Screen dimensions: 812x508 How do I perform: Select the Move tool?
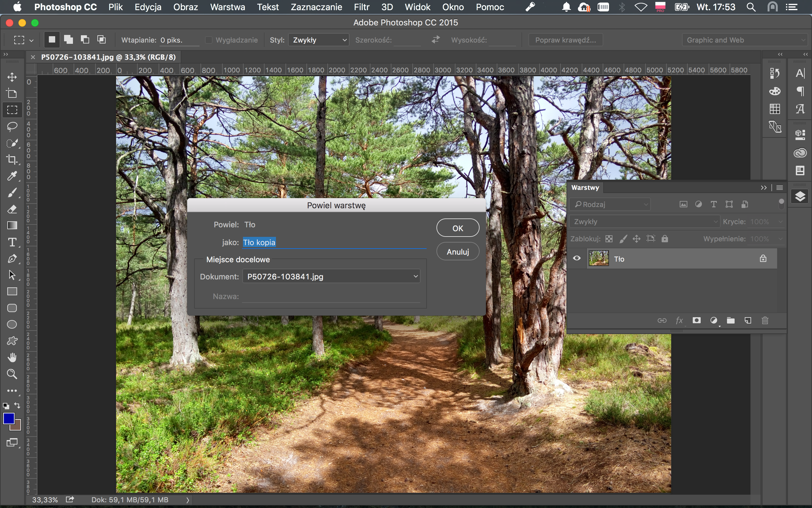click(x=12, y=77)
